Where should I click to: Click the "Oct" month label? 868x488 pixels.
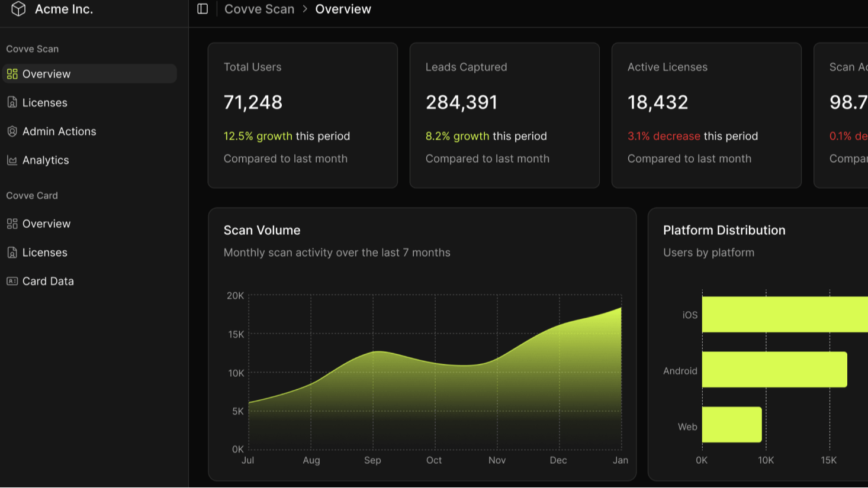(434, 460)
